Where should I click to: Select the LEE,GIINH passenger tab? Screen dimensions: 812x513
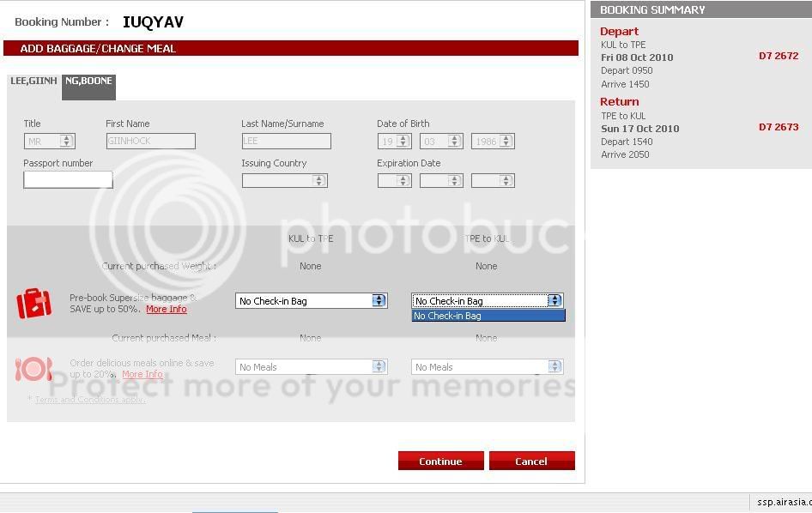click(33, 81)
